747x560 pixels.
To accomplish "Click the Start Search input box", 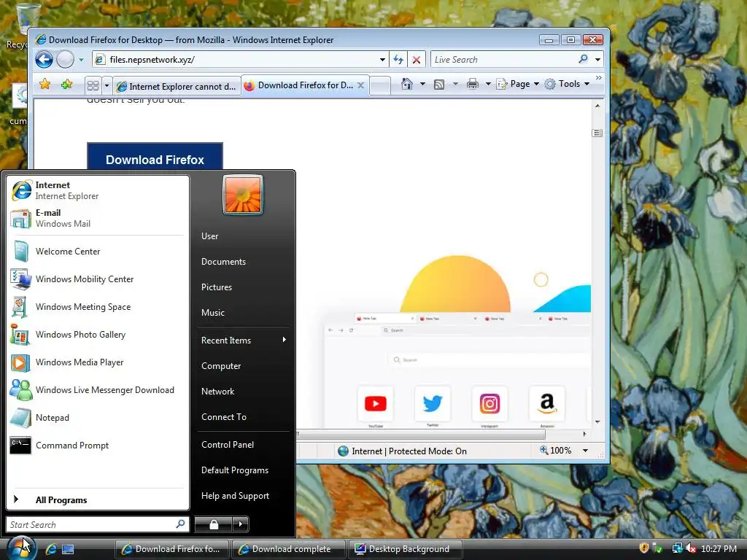I will click(97, 524).
